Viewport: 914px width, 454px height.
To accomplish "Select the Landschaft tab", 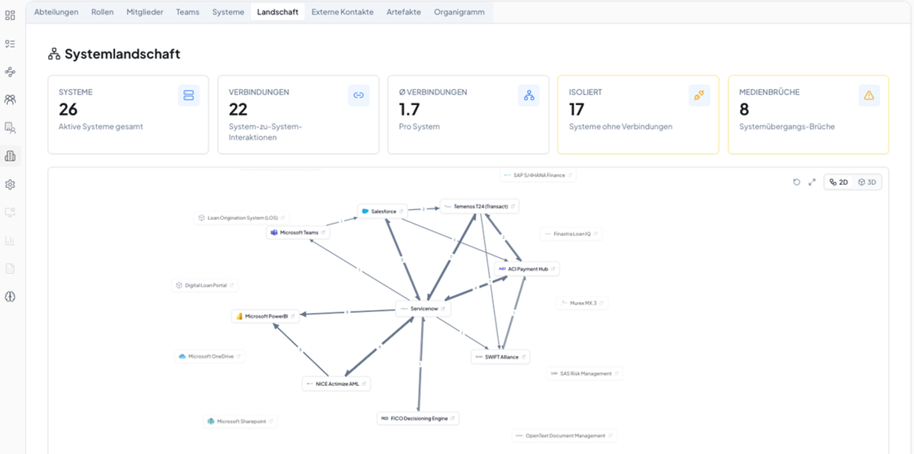I will [277, 12].
